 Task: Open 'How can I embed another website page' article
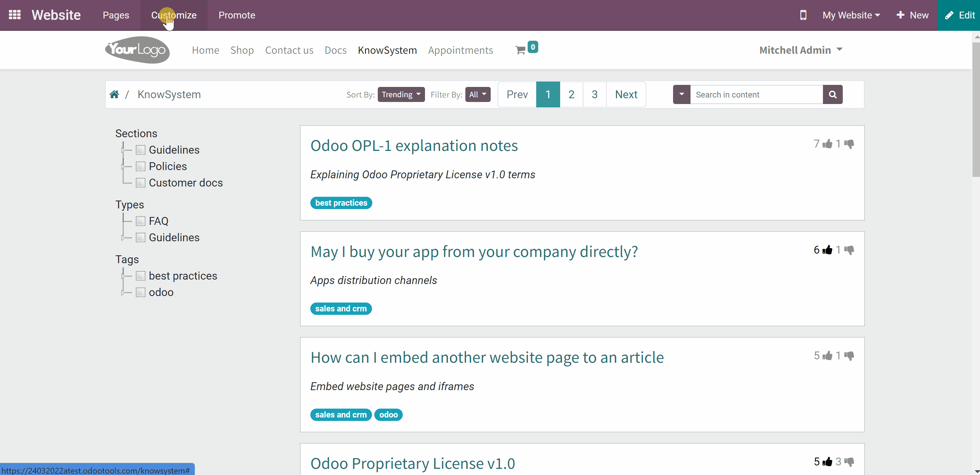coord(487,358)
